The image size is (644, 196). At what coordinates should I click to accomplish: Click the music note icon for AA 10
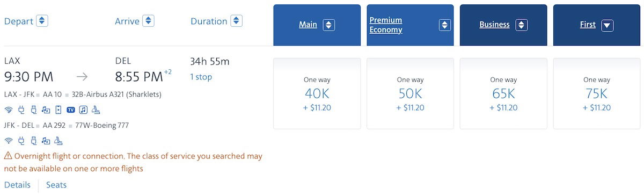coord(83,110)
